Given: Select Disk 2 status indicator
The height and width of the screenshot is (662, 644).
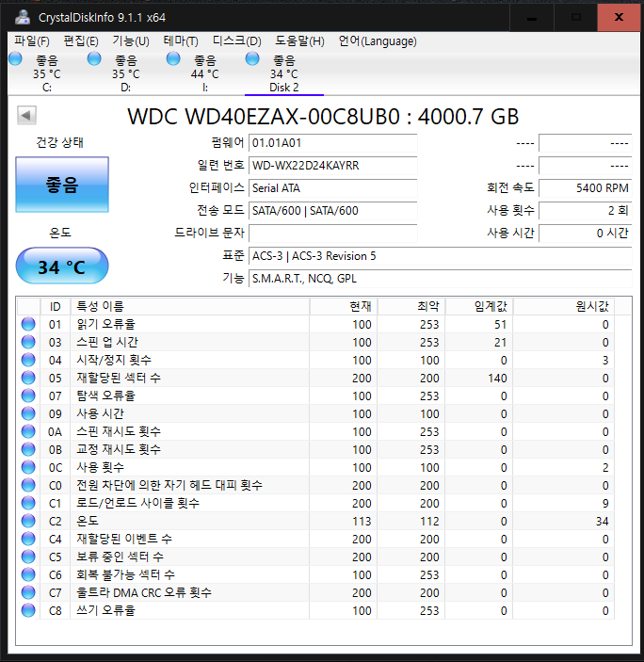Looking at the screenshot, I should coord(252,58).
